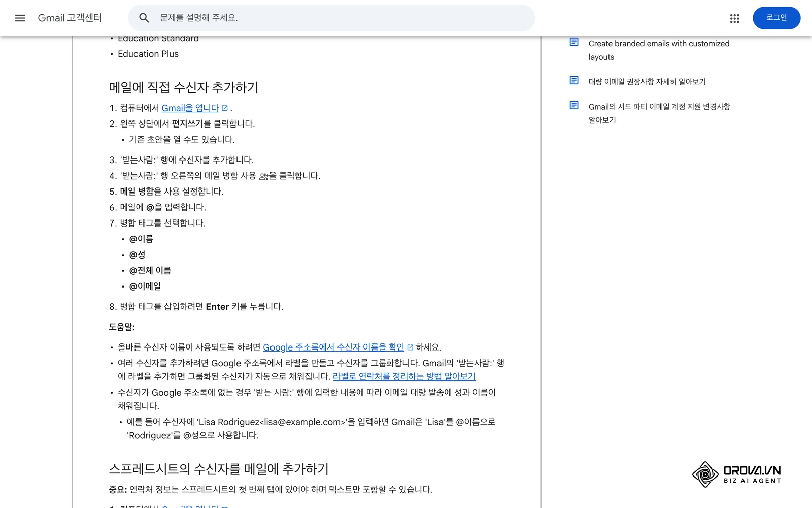
Task: Click the external-link icon after '수신자 이름을 확인'
Action: click(410, 347)
